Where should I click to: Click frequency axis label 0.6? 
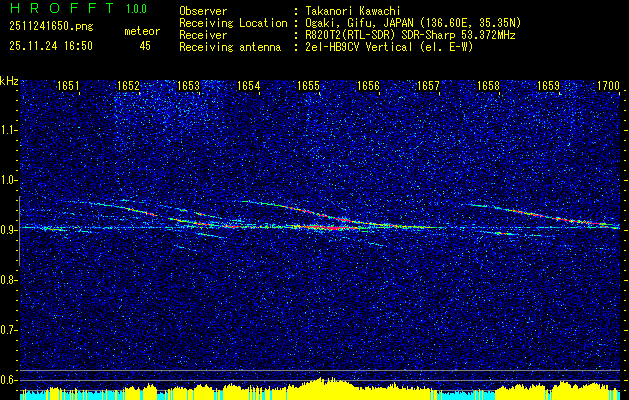pos(8,380)
